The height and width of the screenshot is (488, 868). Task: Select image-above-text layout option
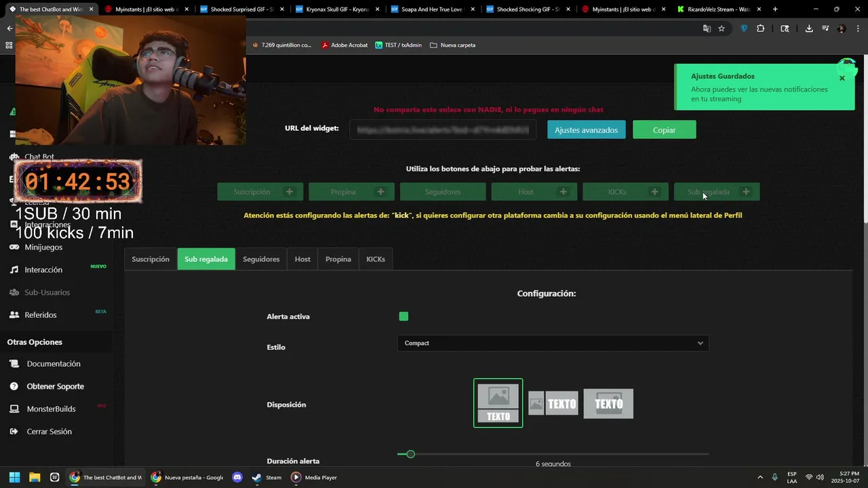coord(498,403)
